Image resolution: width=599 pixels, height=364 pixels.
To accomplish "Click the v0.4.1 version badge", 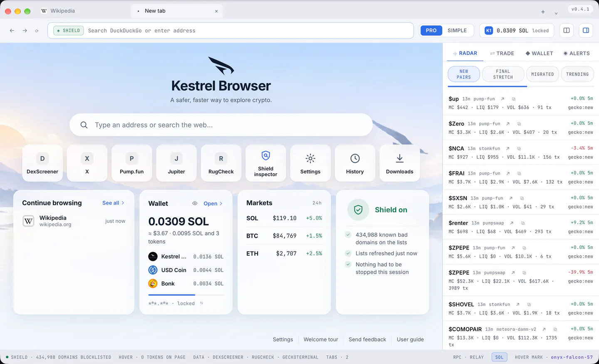I will coord(580,9).
